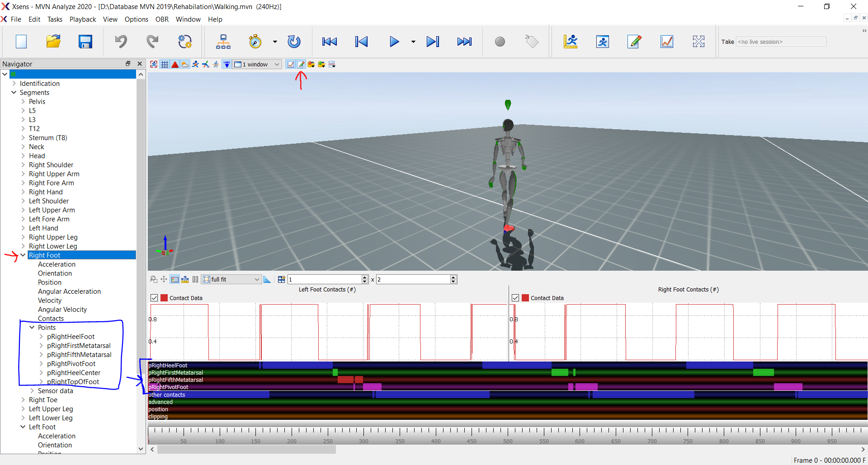Step back one frame
Viewport: 868px width, 465px height.
[361, 42]
